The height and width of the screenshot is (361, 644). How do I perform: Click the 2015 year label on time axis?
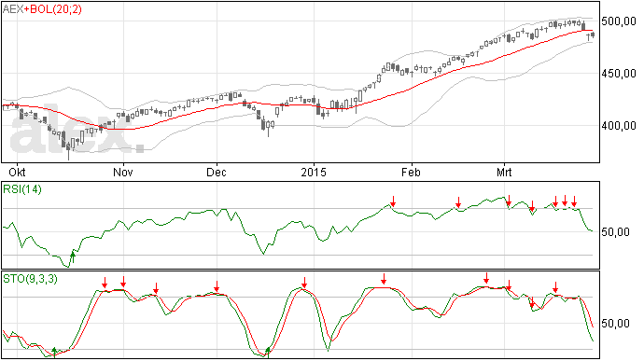click(x=314, y=172)
